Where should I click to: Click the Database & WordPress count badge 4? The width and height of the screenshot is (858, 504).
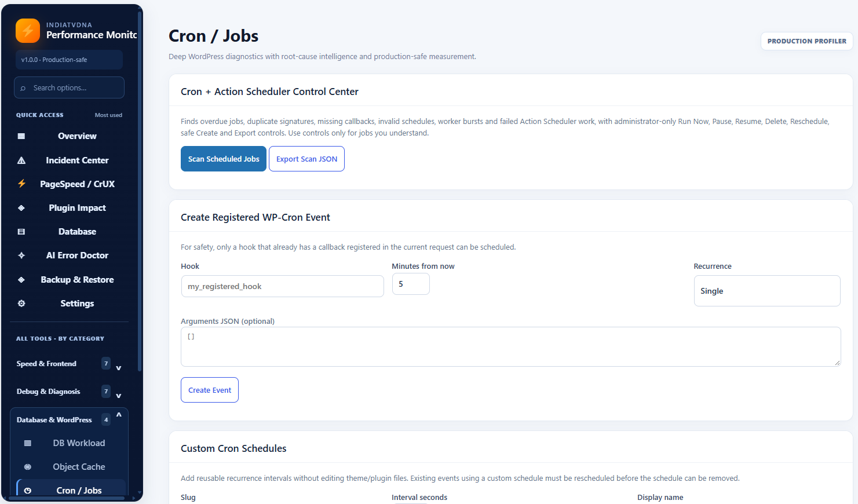pyautogui.click(x=106, y=419)
